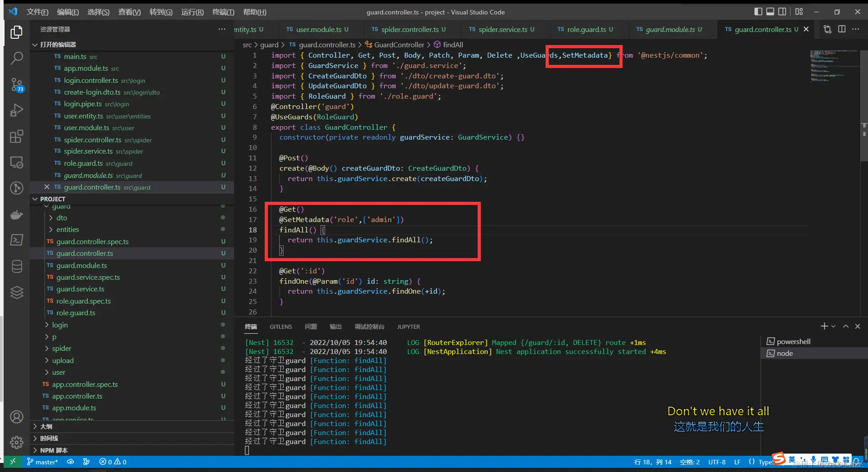Maximize the terminal panel size
The height and width of the screenshot is (472, 868).
click(846, 326)
